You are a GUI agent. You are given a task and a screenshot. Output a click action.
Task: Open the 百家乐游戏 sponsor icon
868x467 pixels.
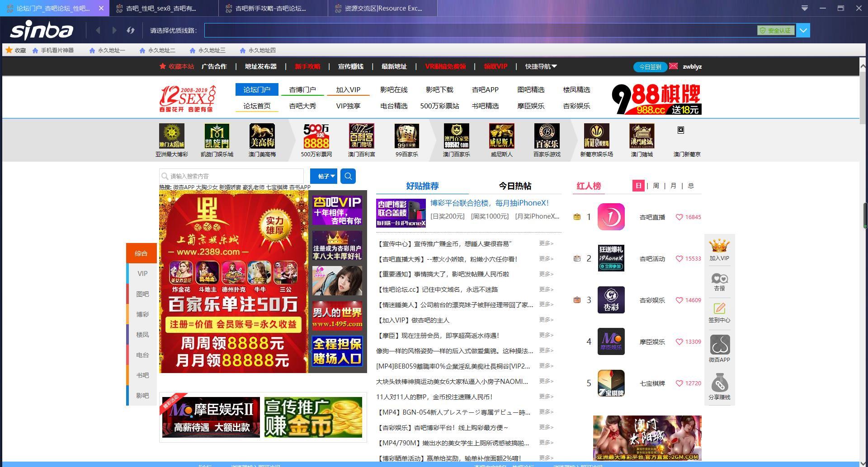(547, 136)
